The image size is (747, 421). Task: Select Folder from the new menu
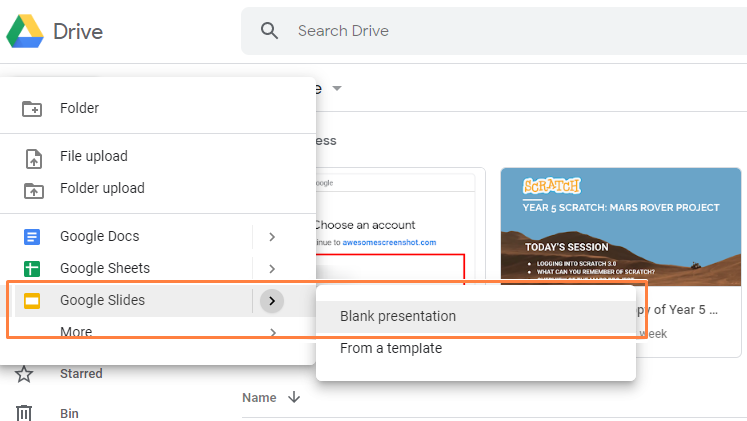coord(79,108)
